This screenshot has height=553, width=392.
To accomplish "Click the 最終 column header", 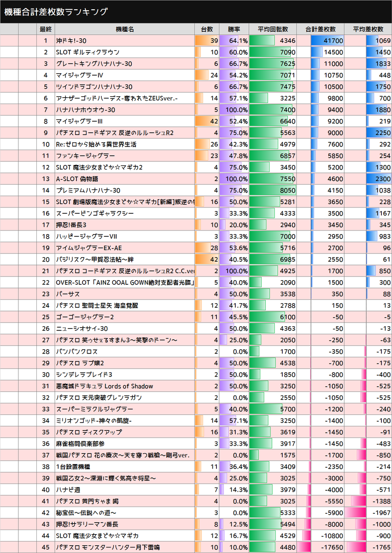I will [x=46, y=29].
